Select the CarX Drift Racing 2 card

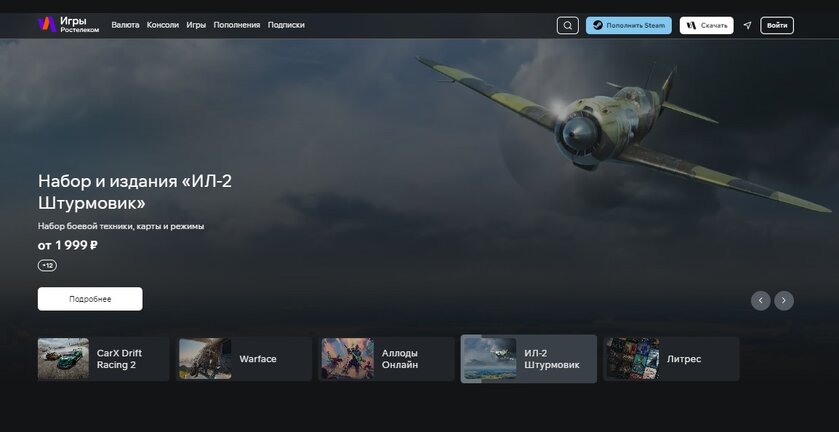(x=103, y=359)
